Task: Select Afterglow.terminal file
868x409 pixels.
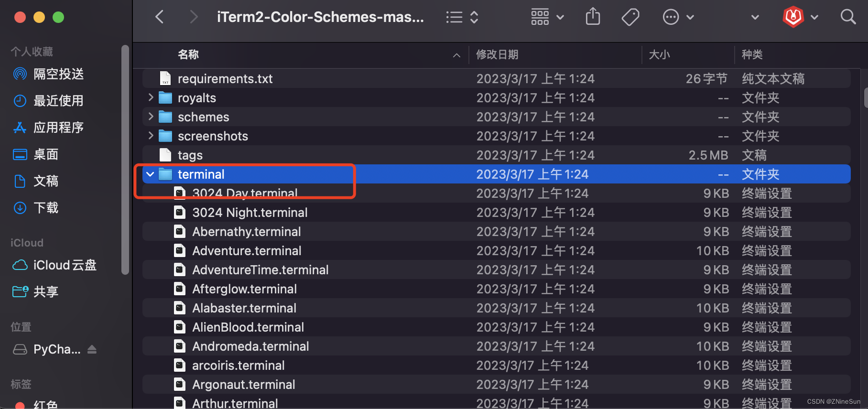Action: (496, 289)
